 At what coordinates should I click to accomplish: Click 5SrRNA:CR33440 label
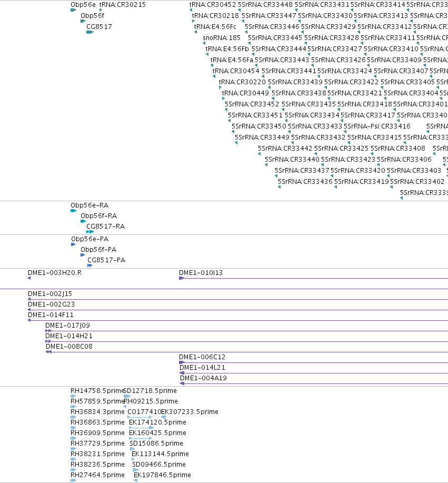(x=292, y=160)
